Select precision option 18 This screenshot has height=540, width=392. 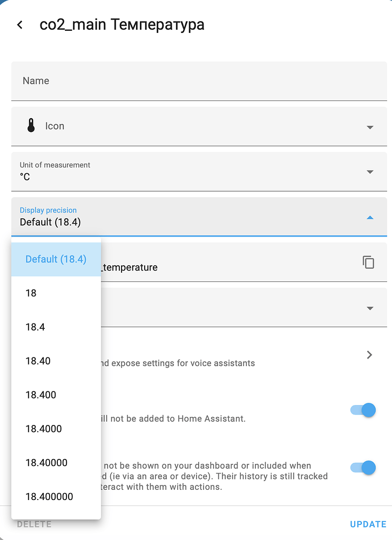click(31, 293)
